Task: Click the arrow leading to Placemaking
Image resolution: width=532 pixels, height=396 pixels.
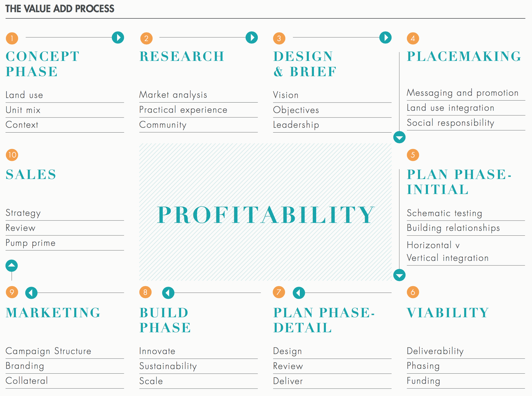Action: (385, 37)
